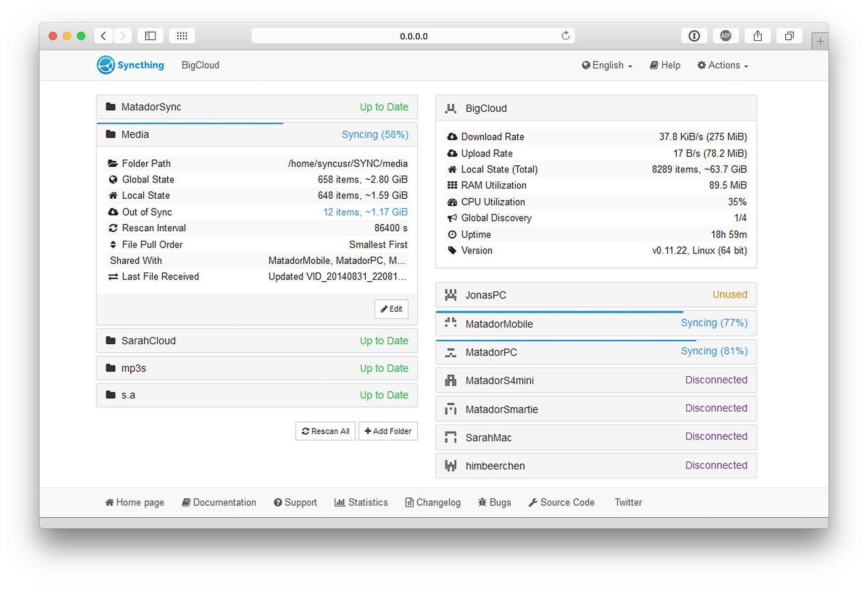Open the show all tabs icon
Image resolution: width=868 pixels, height=594 pixels.
coord(789,36)
